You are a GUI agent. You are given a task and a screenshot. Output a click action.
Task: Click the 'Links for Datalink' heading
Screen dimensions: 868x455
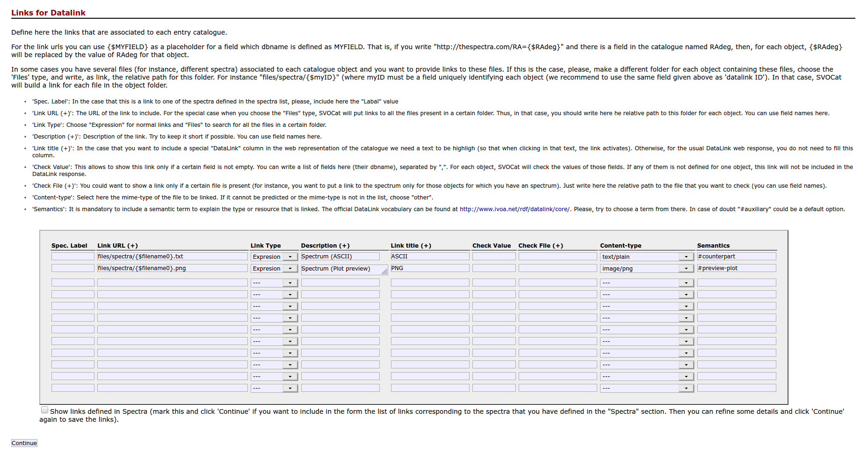(x=48, y=13)
